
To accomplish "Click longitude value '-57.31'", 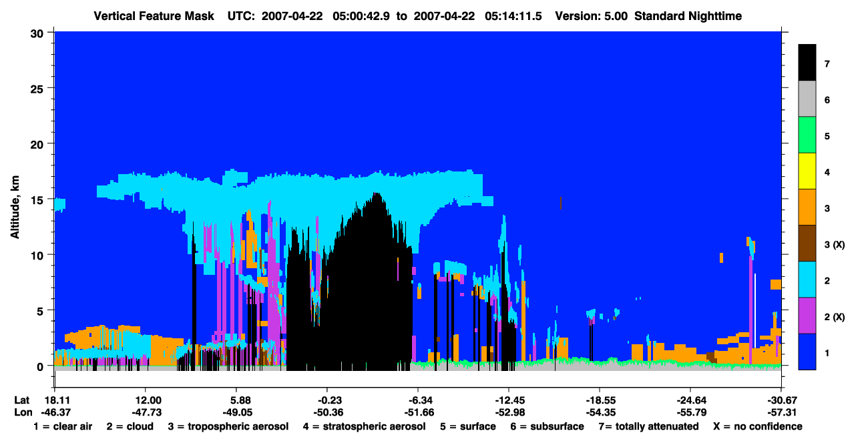I will 781,412.
